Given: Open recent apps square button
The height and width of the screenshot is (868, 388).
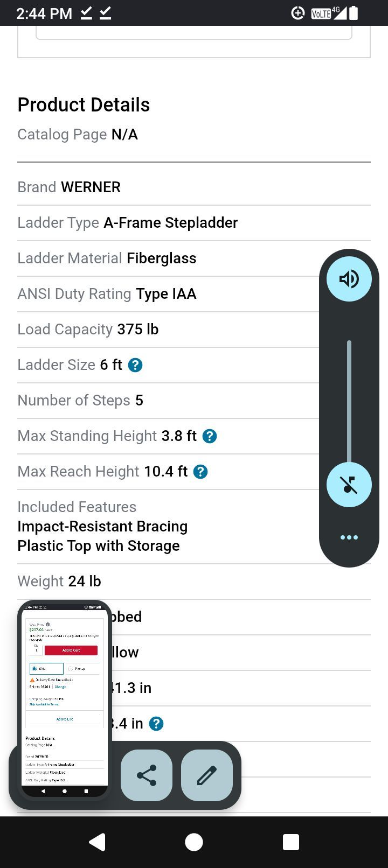Looking at the screenshot, I should 291,842.
